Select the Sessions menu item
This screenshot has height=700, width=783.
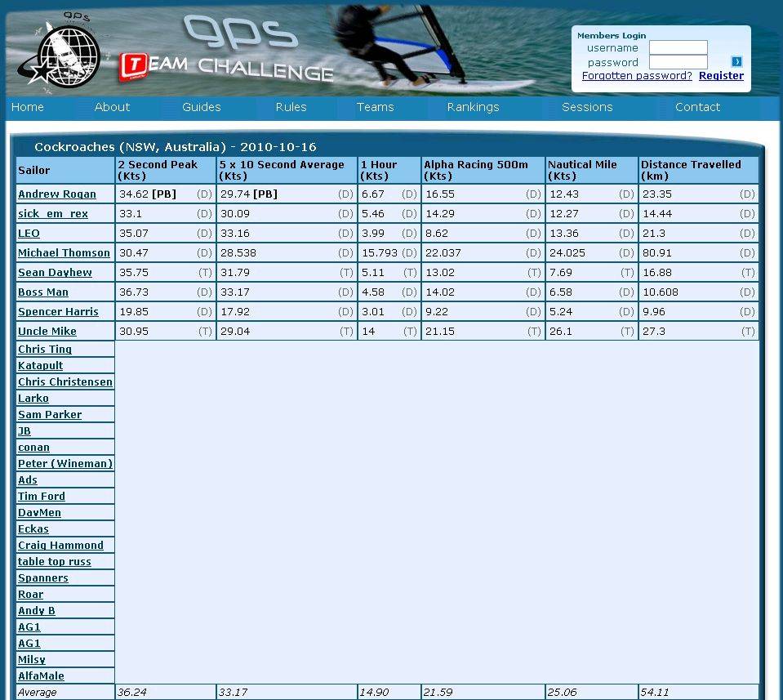pos(586,107)
